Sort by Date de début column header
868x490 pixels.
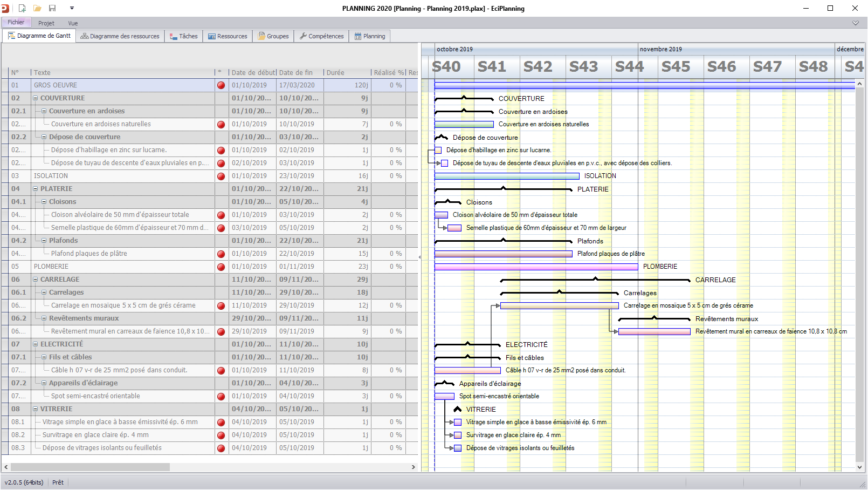coord(253,72)
